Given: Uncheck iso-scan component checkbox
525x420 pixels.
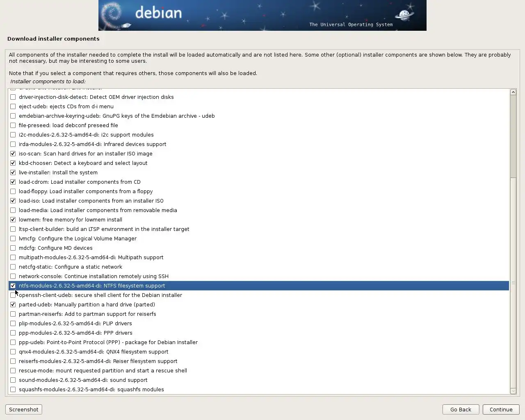Looking at the screenshot, I should (13, 154).
